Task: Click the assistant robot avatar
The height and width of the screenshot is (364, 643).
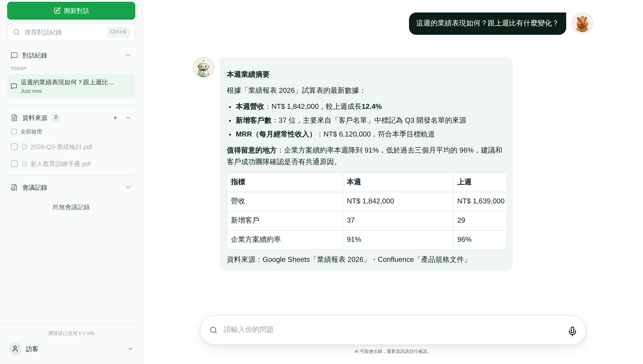Action: [x=203, y=68]
